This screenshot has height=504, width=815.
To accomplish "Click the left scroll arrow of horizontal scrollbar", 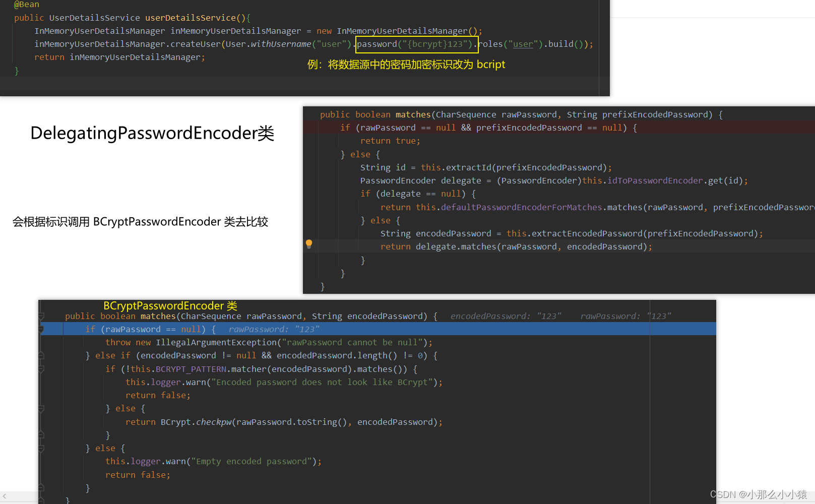I will click(4, 496).
